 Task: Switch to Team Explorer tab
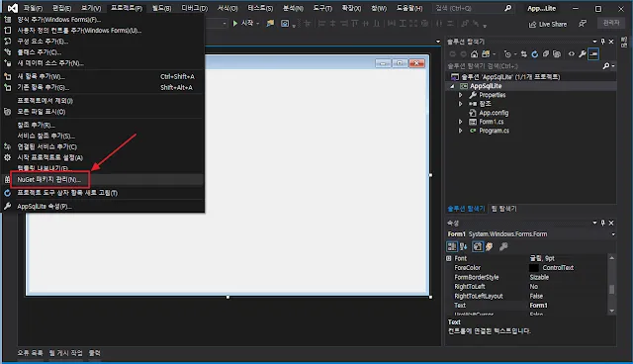tap(503, 209)
